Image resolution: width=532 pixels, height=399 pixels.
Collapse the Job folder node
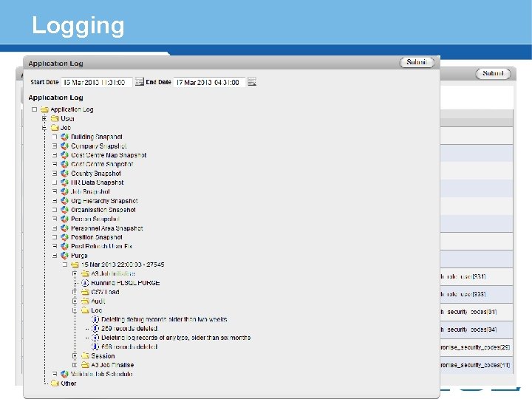44,128
